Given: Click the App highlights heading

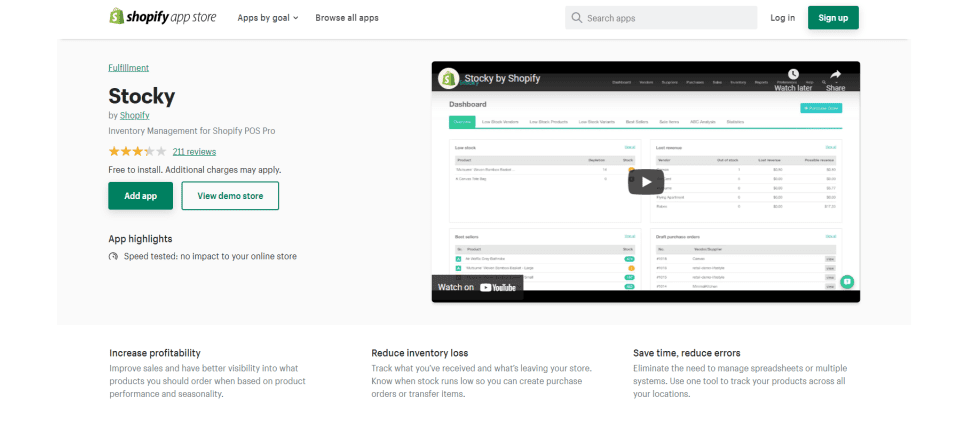Looking at the screenshot, I should tap(140, 239).
